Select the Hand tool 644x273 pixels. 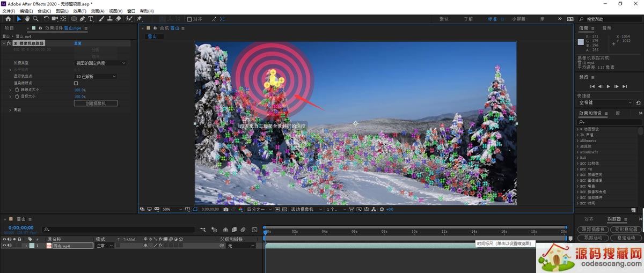[x=27, y=19]
